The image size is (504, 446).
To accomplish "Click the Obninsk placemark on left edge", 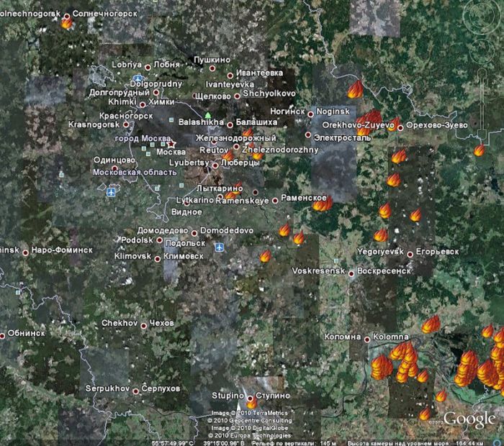I will (4, 334).
